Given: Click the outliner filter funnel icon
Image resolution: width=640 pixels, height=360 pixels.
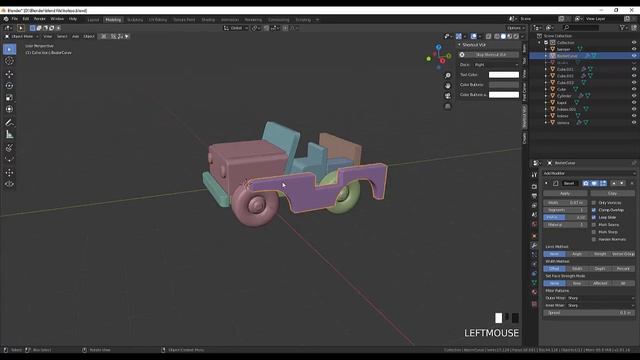Looking at the screenshot, I should pos(622,27).
